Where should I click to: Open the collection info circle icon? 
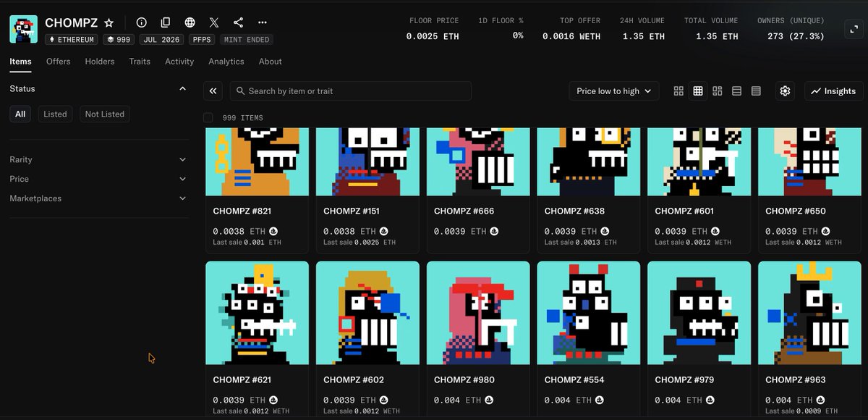tap(142, 23)
